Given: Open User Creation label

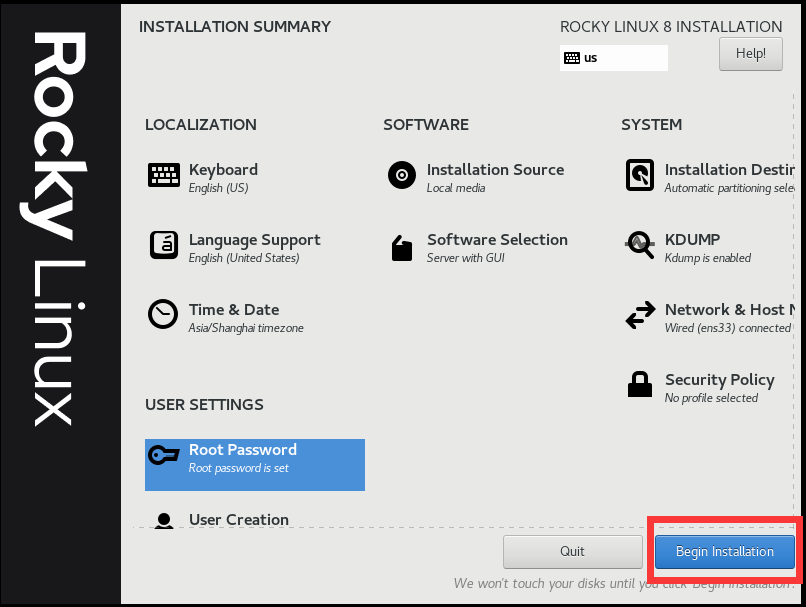Looking at the screenshot, I should [239, 520].
